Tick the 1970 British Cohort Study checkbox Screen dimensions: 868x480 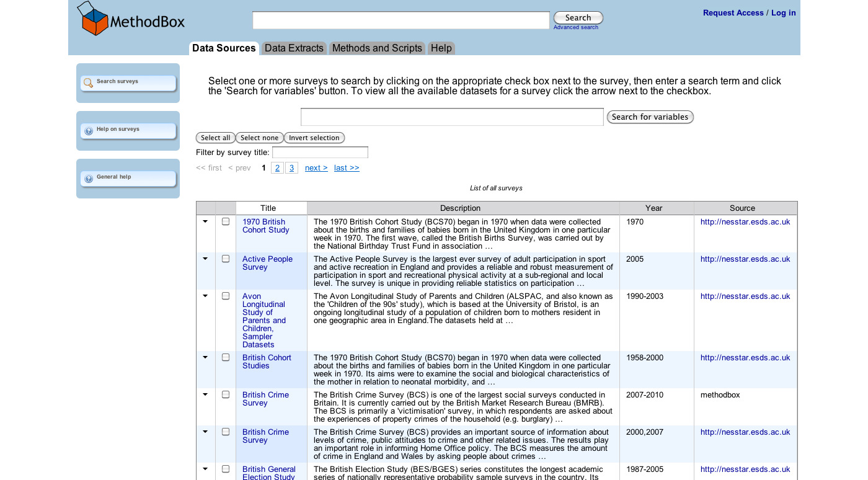click(226, 221)
